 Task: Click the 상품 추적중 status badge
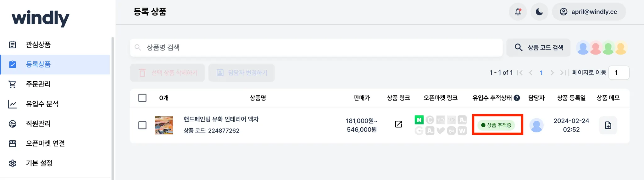[x=496, y=125]
